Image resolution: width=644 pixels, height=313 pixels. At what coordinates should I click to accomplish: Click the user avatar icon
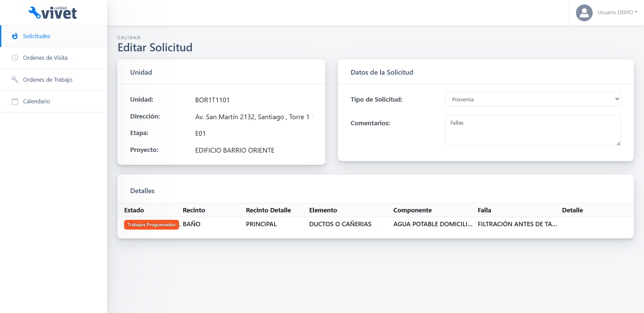click(584, 13)
